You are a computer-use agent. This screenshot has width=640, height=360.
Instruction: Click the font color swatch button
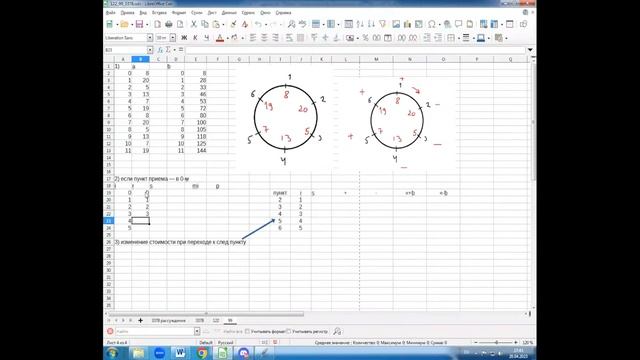click(220, 38)
